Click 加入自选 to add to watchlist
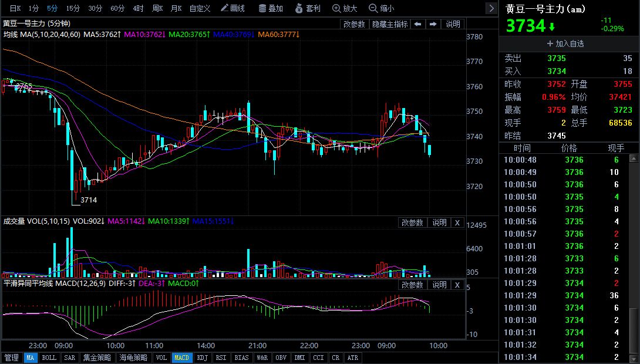The height and width of the screenshot is (364, 640). pyautogui.click(x=565, y=43)
